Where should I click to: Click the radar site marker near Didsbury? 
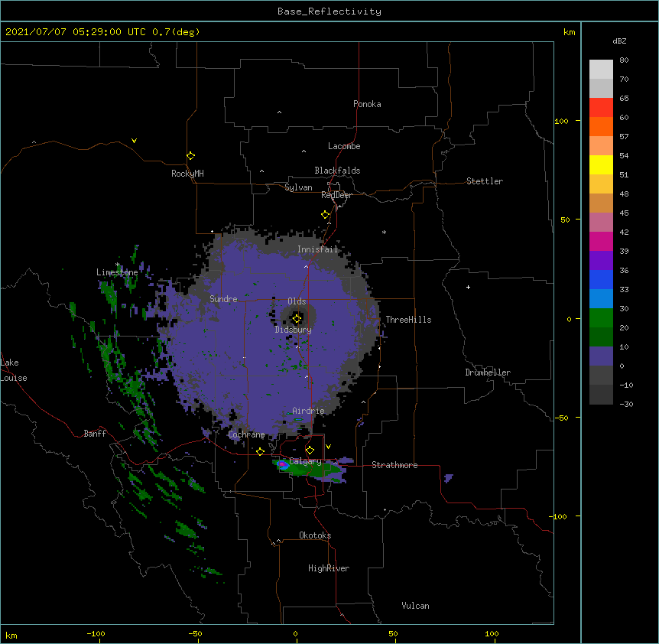point(297,319)
